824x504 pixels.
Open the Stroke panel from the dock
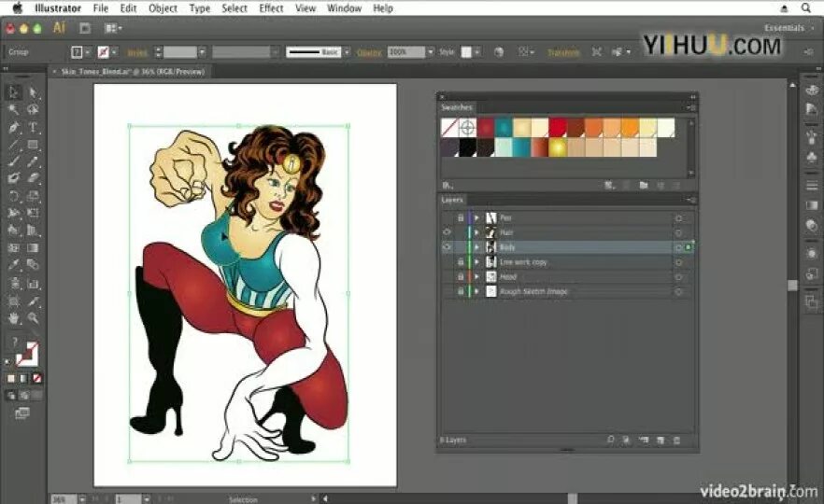click(812, 186)
